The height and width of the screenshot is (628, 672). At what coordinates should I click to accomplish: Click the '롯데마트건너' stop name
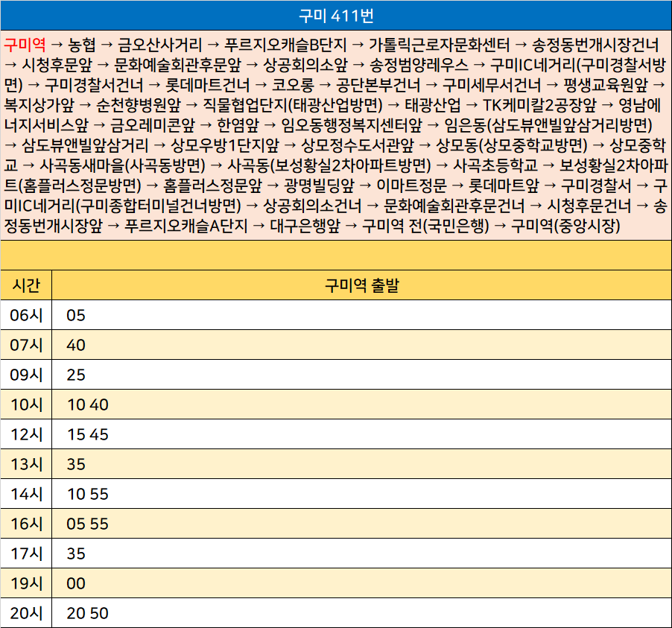(x=207, y=85)
